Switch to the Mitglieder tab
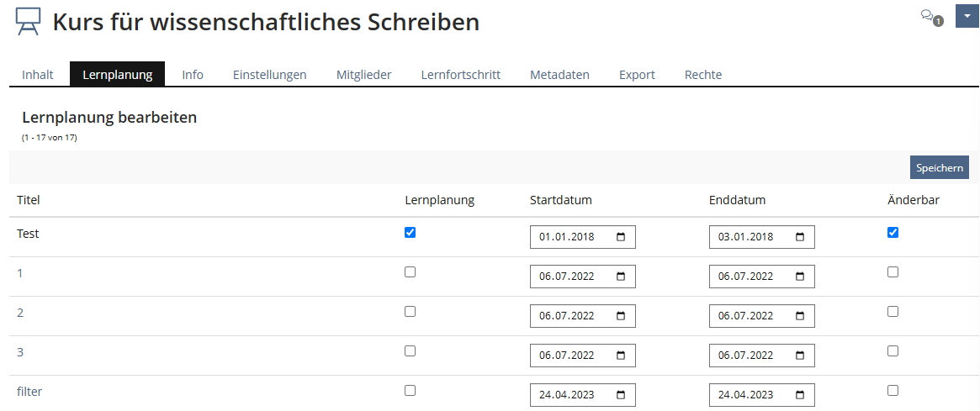 363,75
